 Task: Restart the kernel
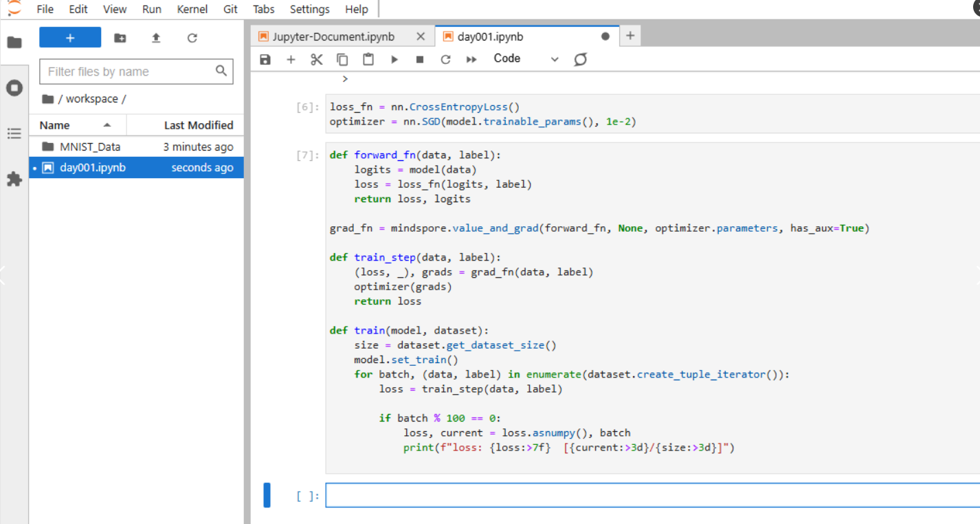(445, 60)
